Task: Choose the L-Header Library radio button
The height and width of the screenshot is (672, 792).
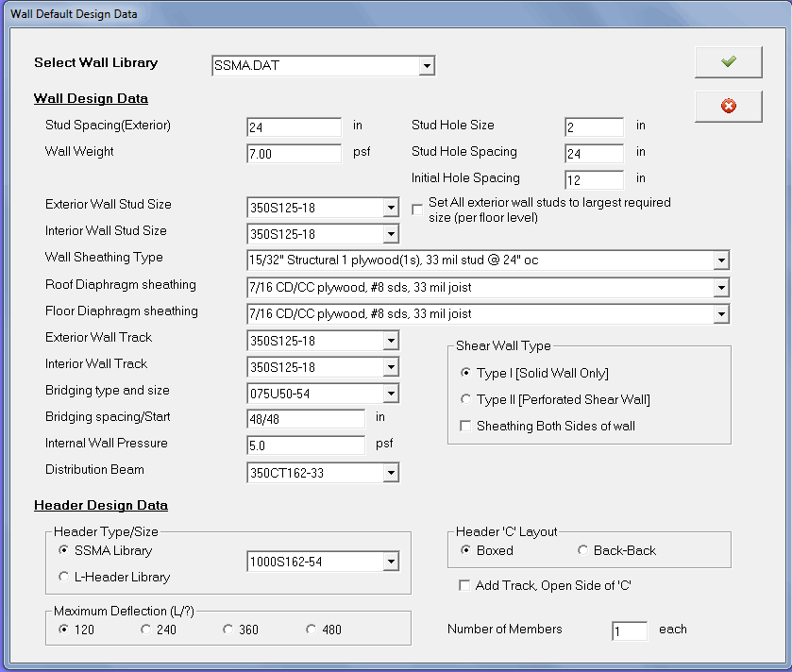Action: 64,577
